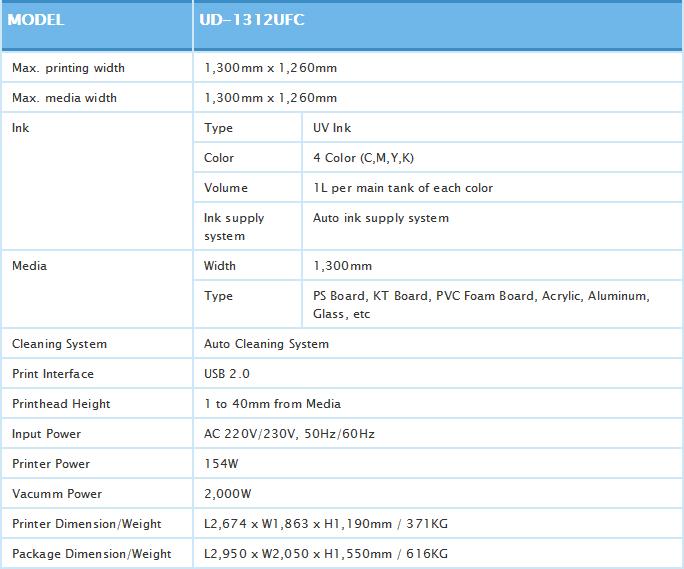Select the Max. printing width label
Screen dimensions: 684x569
tap(68, 68)
